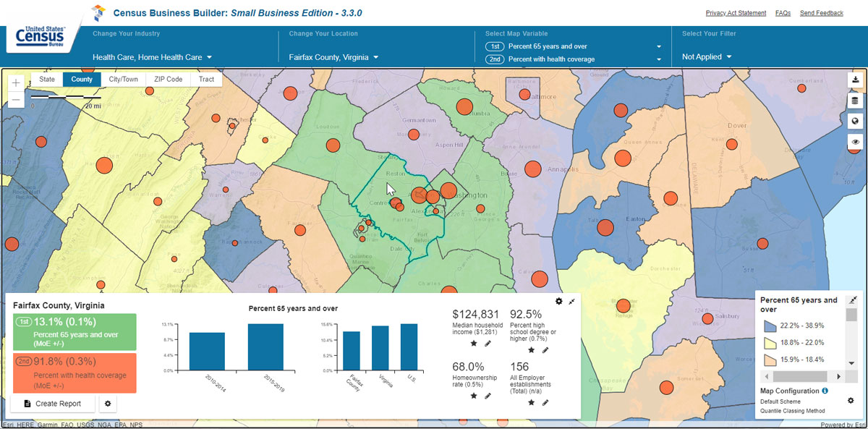The image size is (868, 429).
Task: Open Map Configuration gear settings
Action: [x=851, y=400]
